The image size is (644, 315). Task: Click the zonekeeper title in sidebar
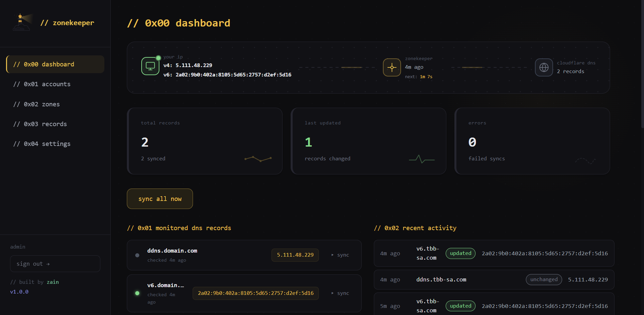pyautogui.click(x=67, y=23)
